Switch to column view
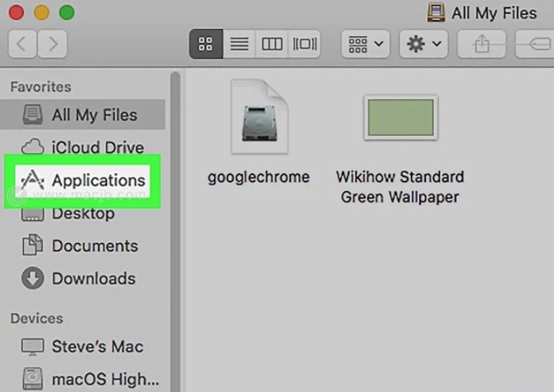 (x=272, y=44)
